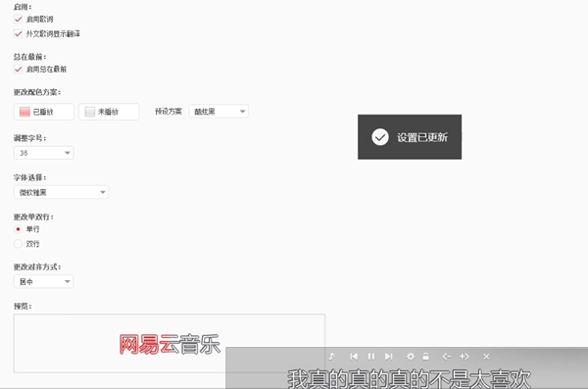Shift lyrics timing backward with left arrow

pyautogui.click(x=446, y=357)
